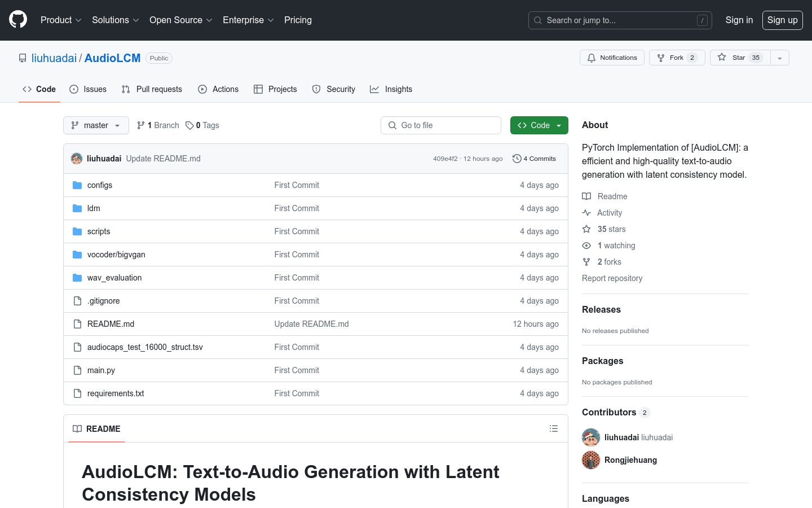Click the audiocaps tsv file icon
Image resolution: width=812 pixels, height=508 pixels.
77,347
